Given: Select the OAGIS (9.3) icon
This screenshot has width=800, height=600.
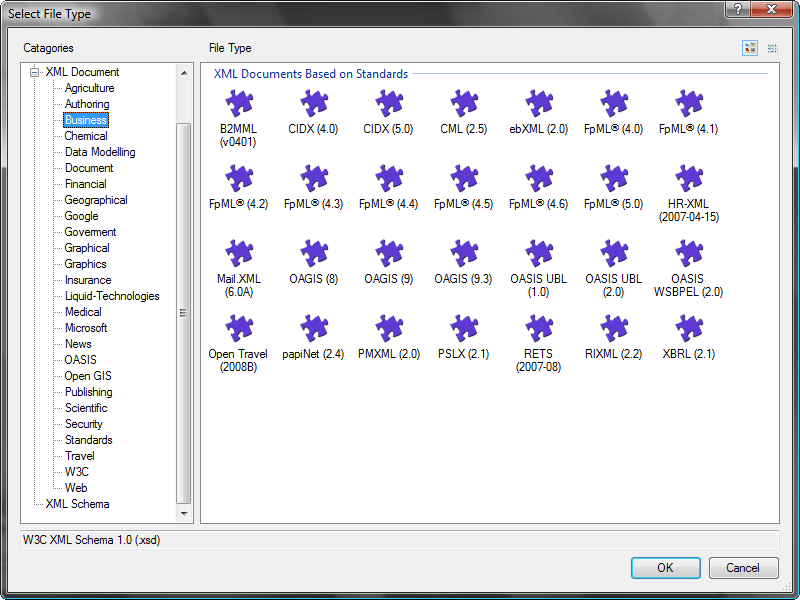Looking at the screenshot, I should [463, 254].
